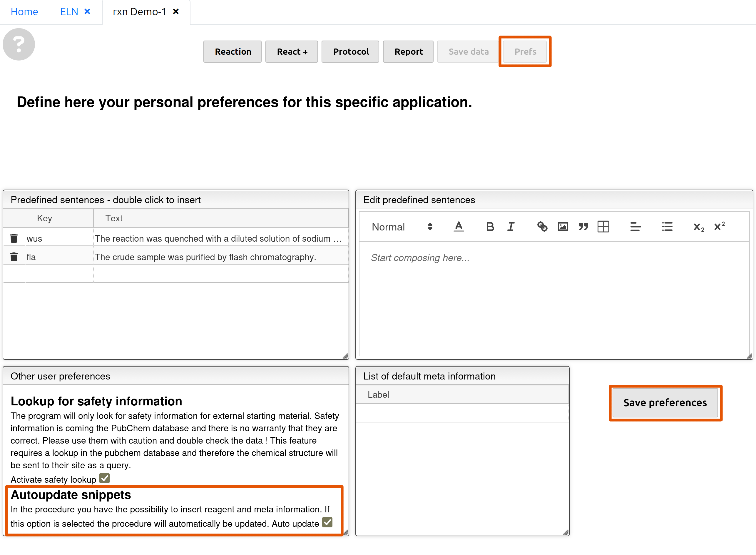Viewport: 756px width, 555px height.
Task: Click Save preferences button
Action: pyautogui.click(x=665, y=403)
